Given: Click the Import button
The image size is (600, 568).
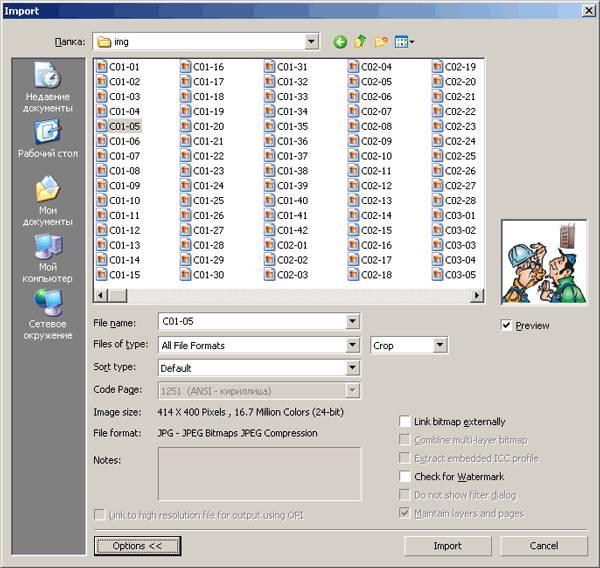Looking at the screenshot, I should pyautogui.click(x=447, y=546).
